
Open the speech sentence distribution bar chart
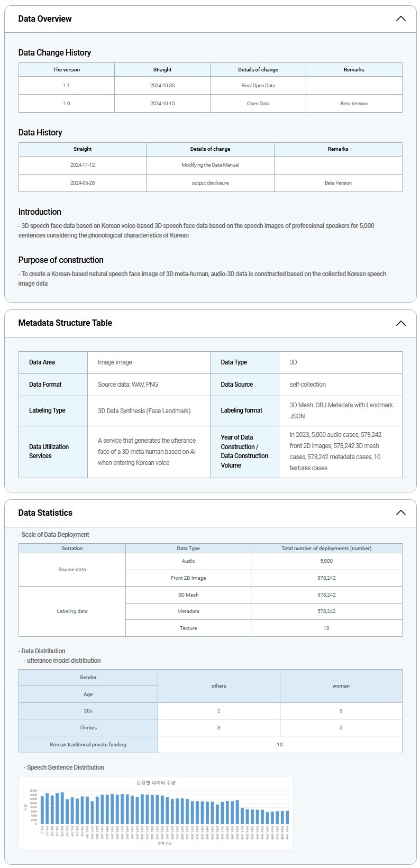(x=156, y=812)
